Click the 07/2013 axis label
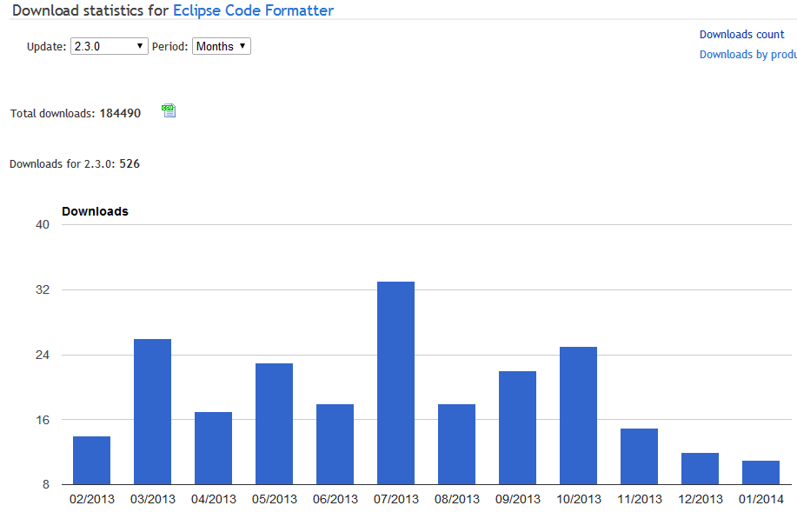This screenshot has height=532, width=797. (396, 499)
